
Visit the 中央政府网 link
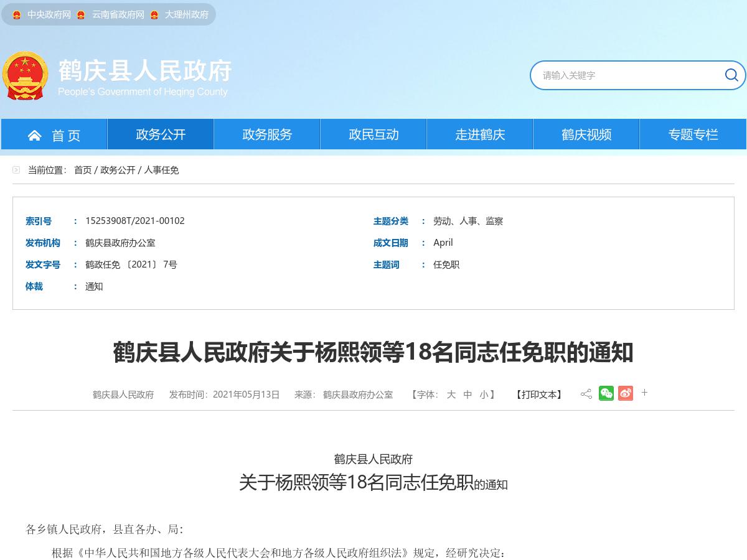pos(49,15)
